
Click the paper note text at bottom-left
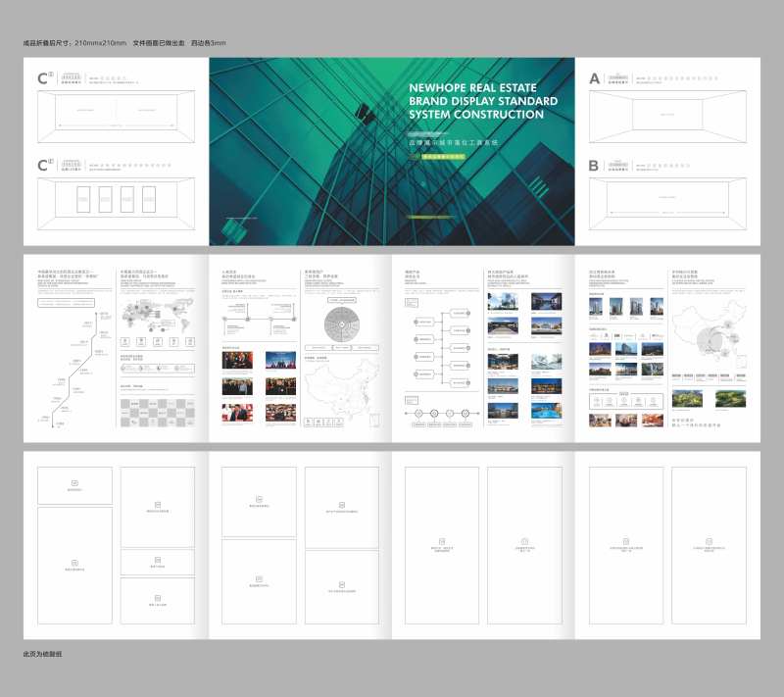tap(42, 654)
